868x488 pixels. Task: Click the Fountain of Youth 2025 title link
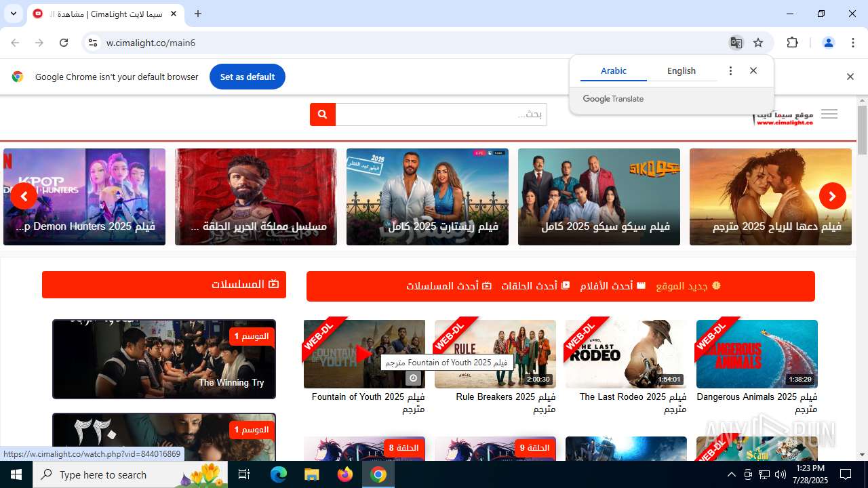point(368,403)
